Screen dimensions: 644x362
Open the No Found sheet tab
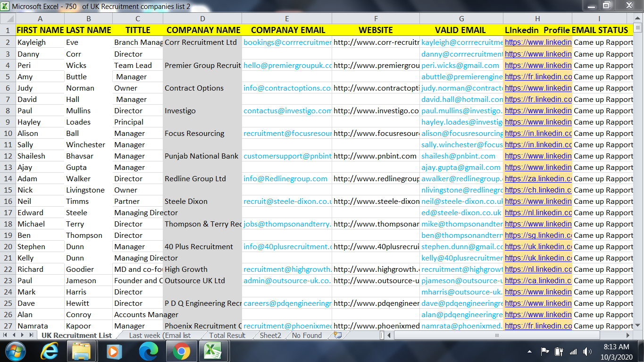pos(307,336)
